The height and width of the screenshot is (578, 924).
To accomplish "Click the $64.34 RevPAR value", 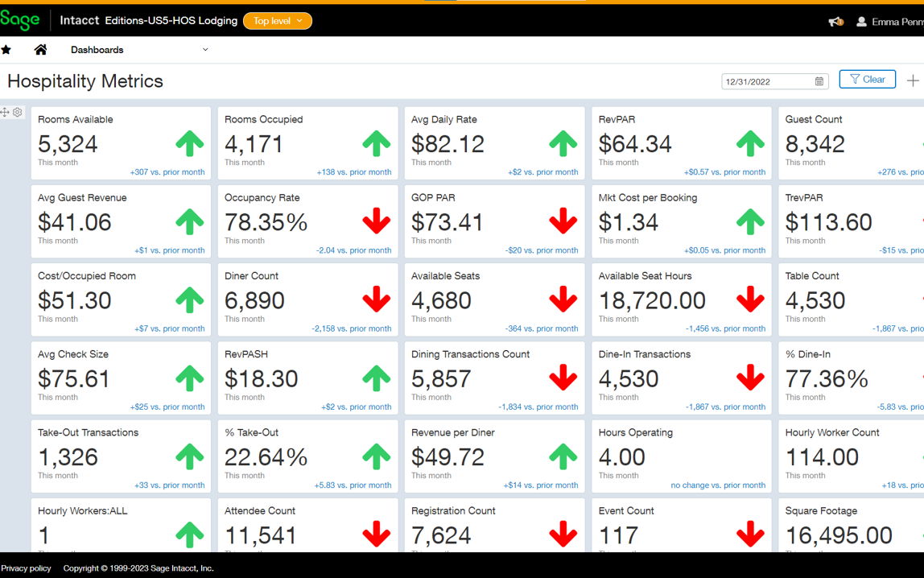I will 635,144.
